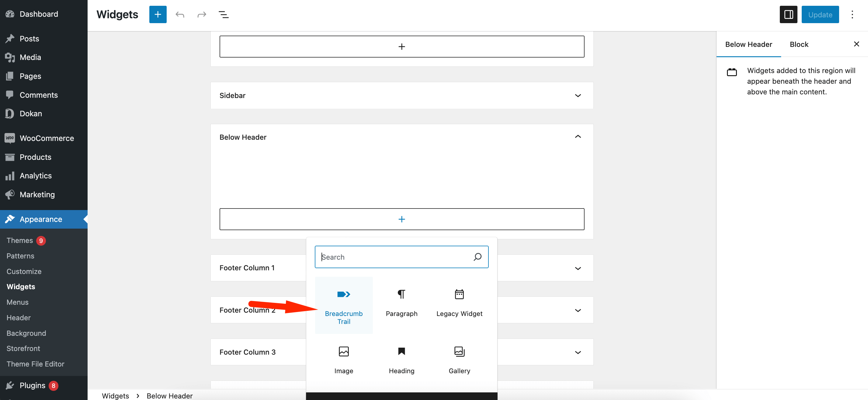Go to Widgets submenu item
The width and height of the screenshot is (868, 400).
(x=21, y=287)
